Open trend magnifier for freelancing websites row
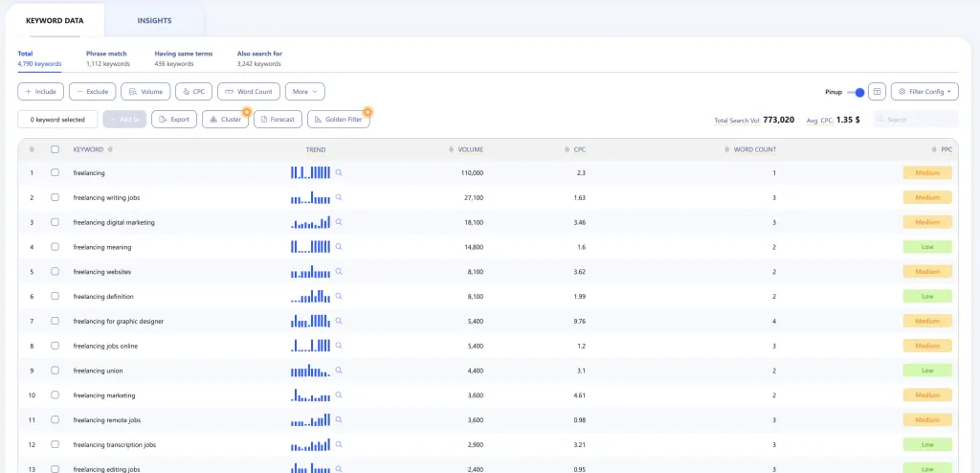This screenshot has width=980, height=473. click(339, 271)
